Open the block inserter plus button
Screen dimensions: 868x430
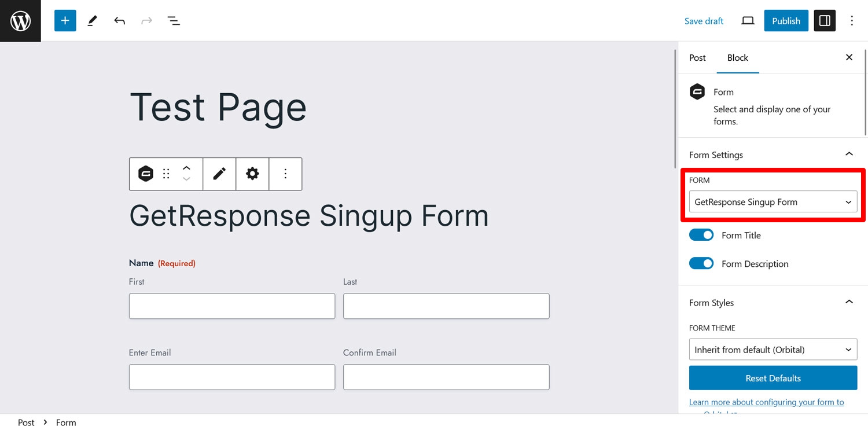click(x=65, y=21)
